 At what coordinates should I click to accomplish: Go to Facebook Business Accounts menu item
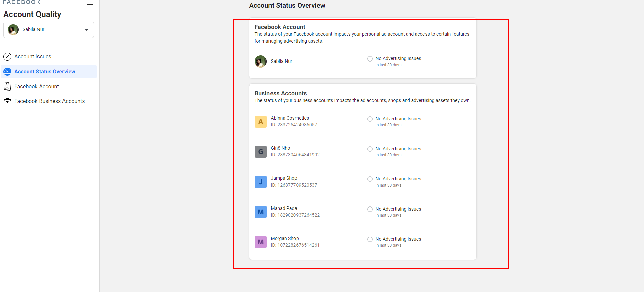point(49,101)
